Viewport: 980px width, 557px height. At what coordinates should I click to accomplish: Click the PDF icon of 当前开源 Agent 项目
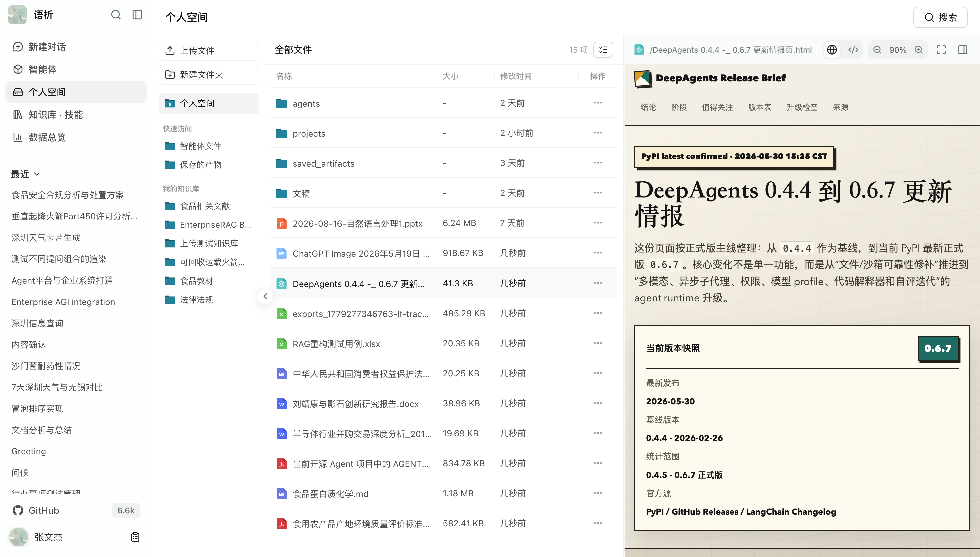[282, 464]
